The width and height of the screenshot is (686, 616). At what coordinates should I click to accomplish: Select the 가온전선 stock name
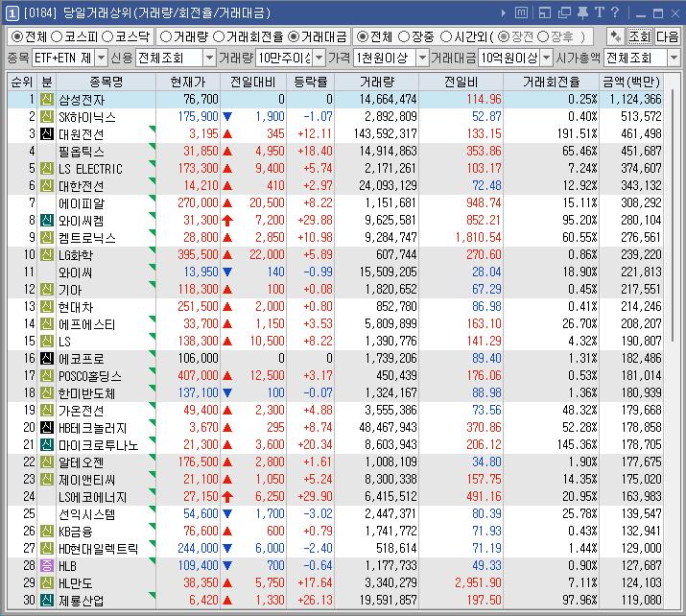[82, 411]
